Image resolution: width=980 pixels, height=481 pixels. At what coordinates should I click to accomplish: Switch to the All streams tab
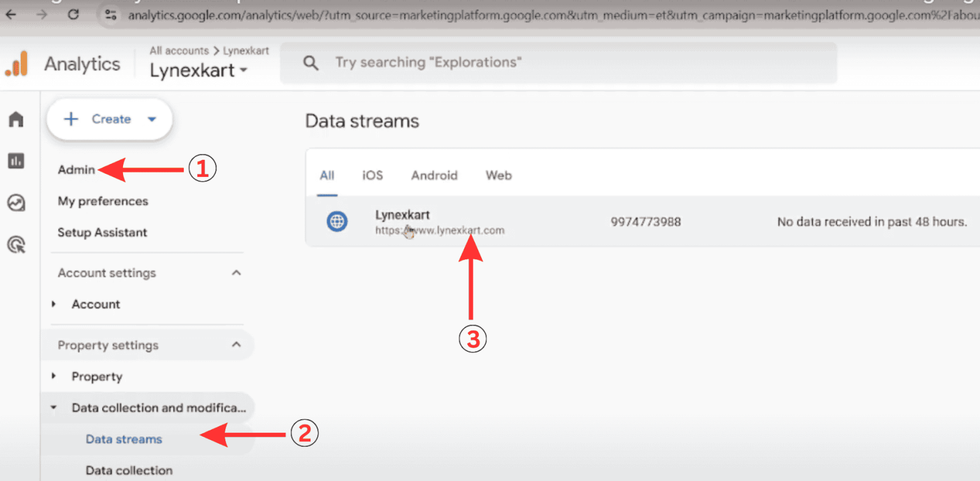tap(327, 176)
